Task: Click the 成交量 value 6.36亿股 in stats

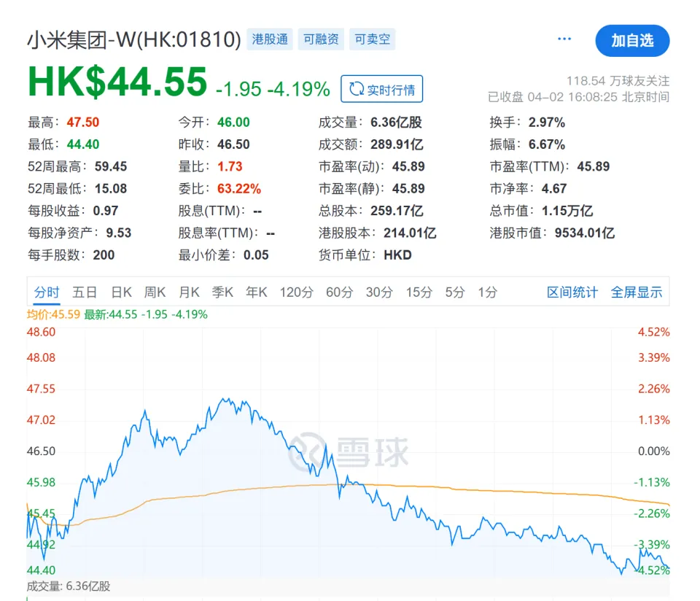Action: [397, 123]
